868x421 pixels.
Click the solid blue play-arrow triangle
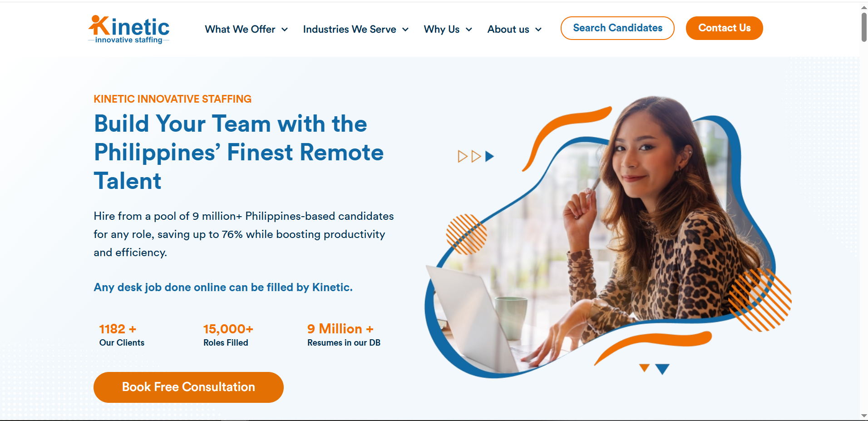(489, 157)
